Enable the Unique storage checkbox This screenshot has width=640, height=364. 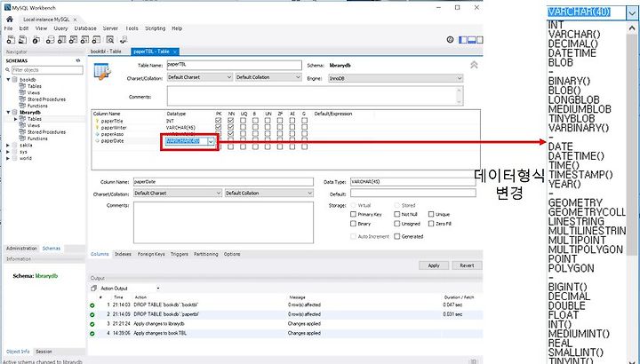coord(431,214)
